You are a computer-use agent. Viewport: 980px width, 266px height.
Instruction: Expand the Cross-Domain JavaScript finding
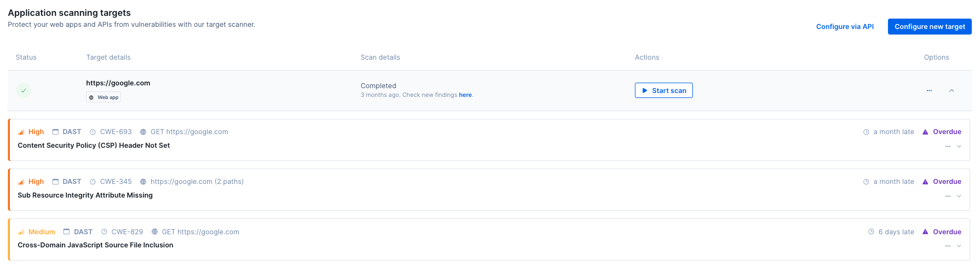(x=959, y=246)
